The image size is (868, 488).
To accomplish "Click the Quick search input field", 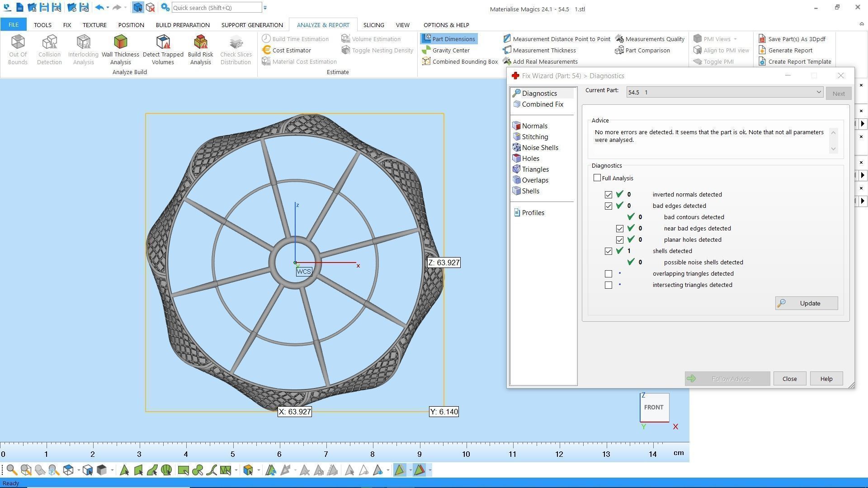I will [x=216, y=8].
